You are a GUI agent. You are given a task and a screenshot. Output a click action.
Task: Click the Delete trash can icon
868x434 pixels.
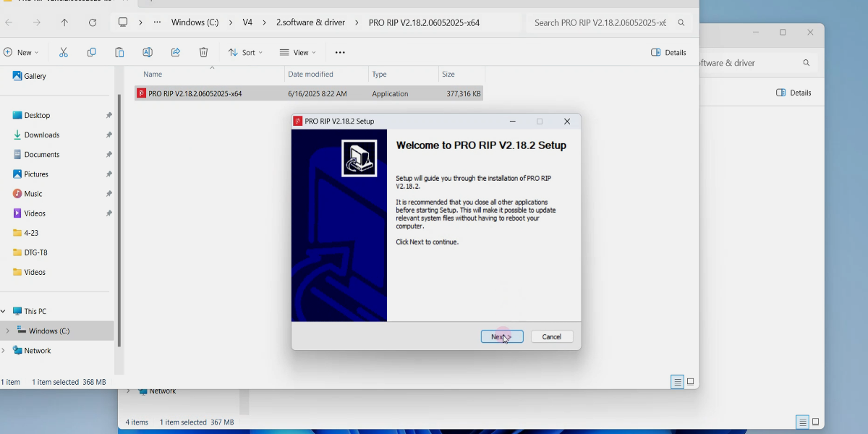click(204, 52)
